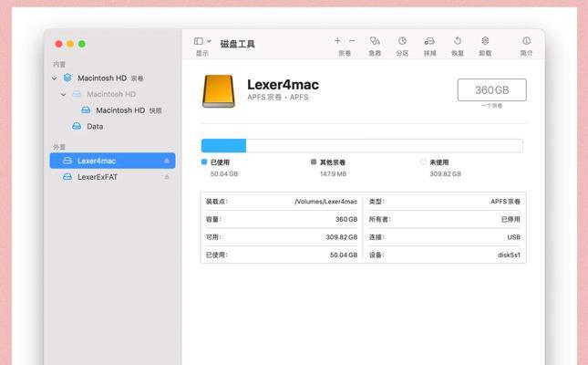588x365 pixels.
Task: Click the disk5s1 device value
Action: [x=510, y=255]
